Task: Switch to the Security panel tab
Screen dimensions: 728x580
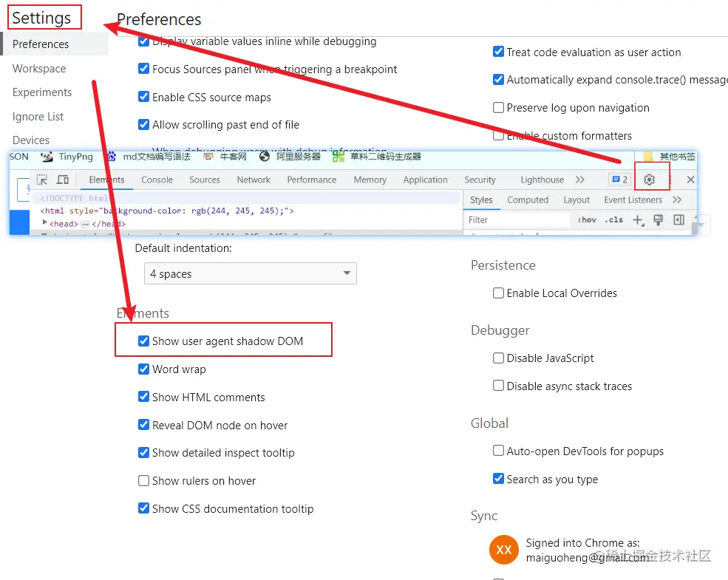Action: pos(480,180)
